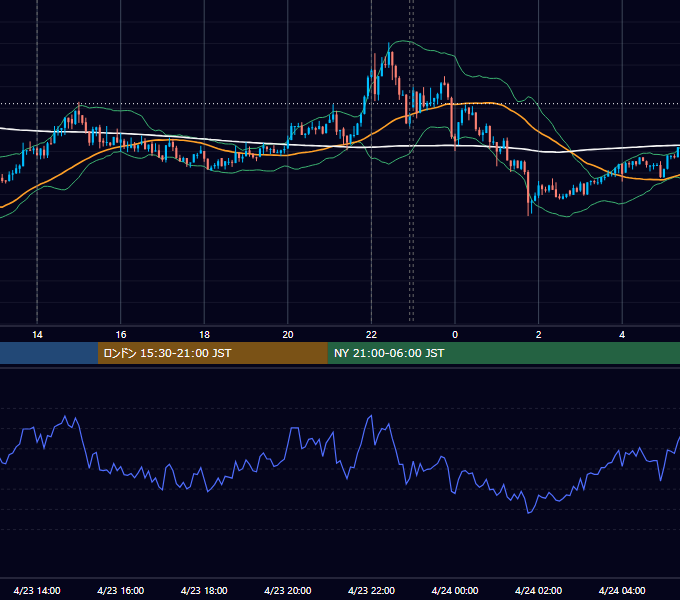Click the 4/24 02:00 time label
The image size is (680, 600).
pyautogui.click(x=538, y=590)
